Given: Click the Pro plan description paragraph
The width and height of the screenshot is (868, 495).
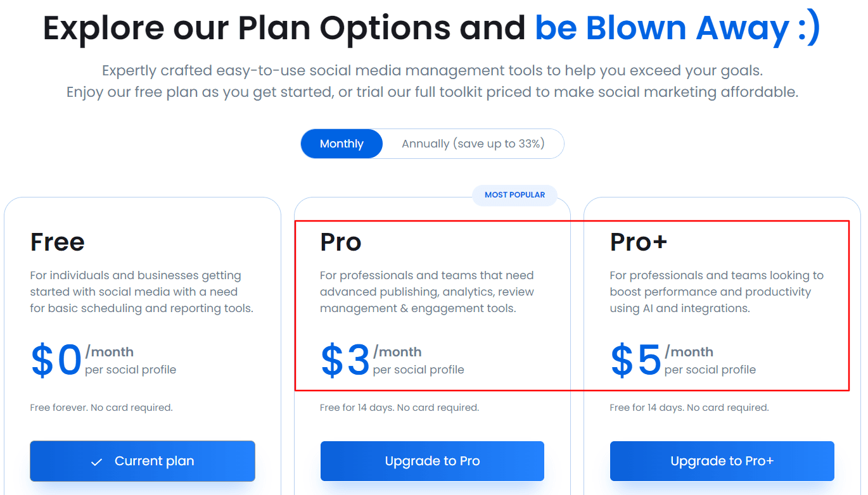Looking at the screenshot, I should (x=426, y=292).
